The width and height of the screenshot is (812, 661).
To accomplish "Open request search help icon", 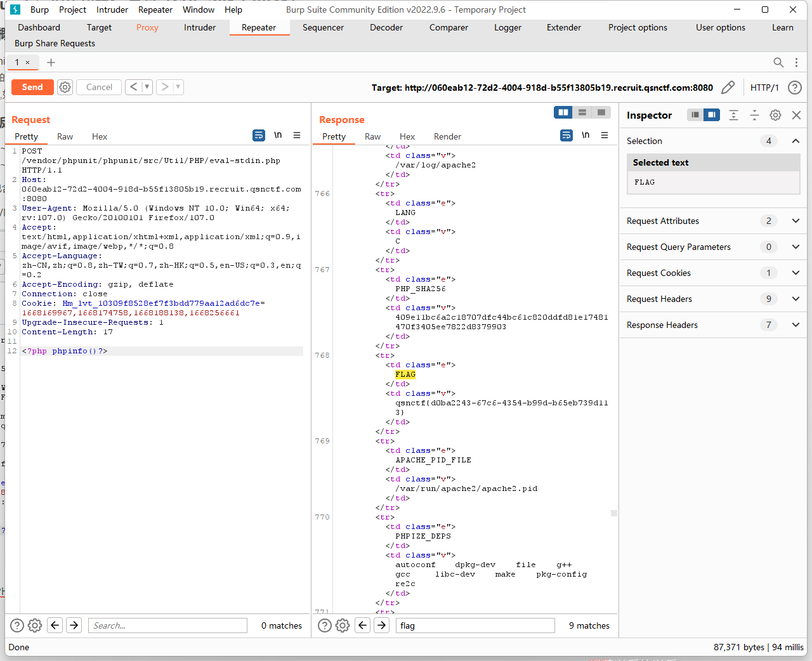I will [x=17, y=625].
